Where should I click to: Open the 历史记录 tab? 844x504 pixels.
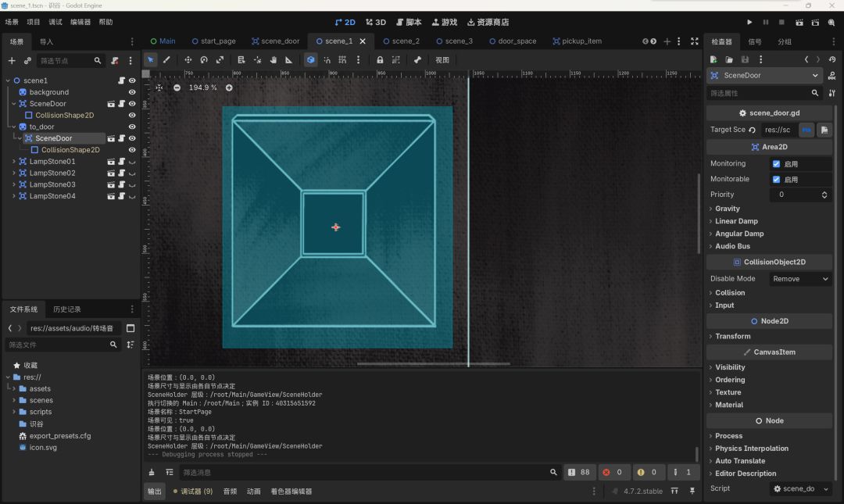[66, 309]
